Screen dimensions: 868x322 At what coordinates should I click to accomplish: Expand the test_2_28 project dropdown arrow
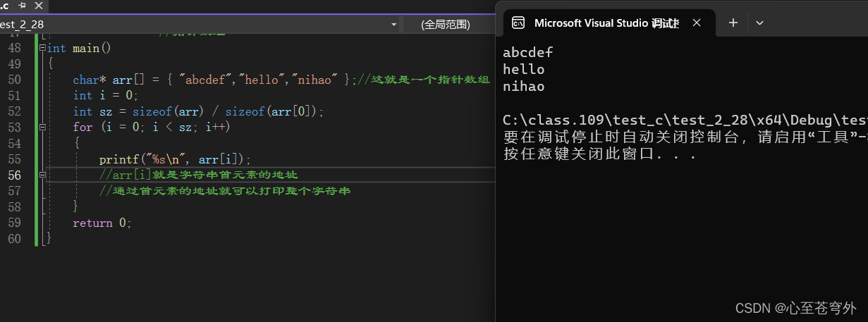[x=394, y=25]
